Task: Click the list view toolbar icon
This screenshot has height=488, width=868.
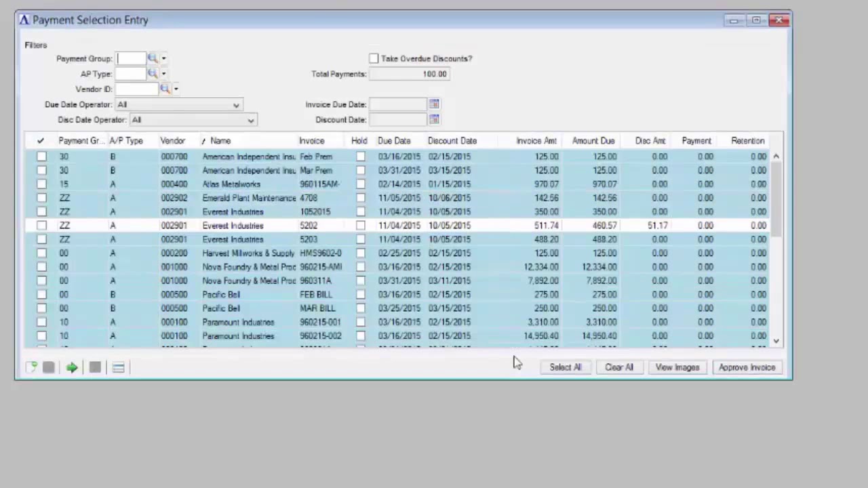Action: pyautogui.click(x=118, y=367)
